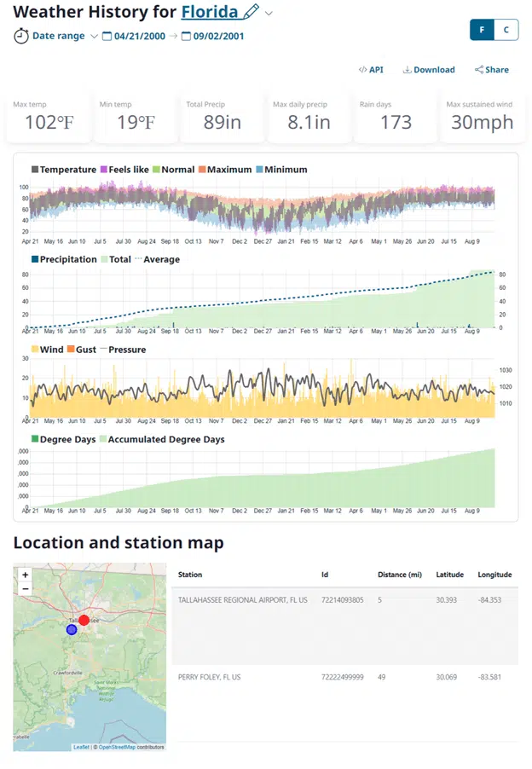Switch temperature units to Celsius

(506, 30)
